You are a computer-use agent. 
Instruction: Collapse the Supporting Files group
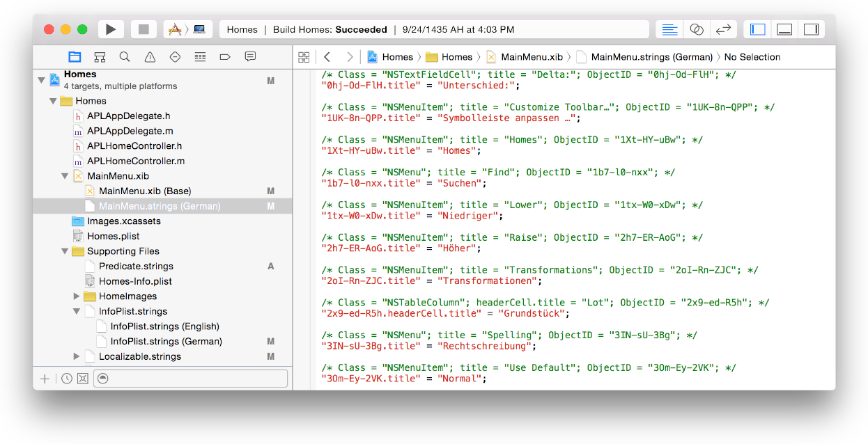[x=64, y=251]
